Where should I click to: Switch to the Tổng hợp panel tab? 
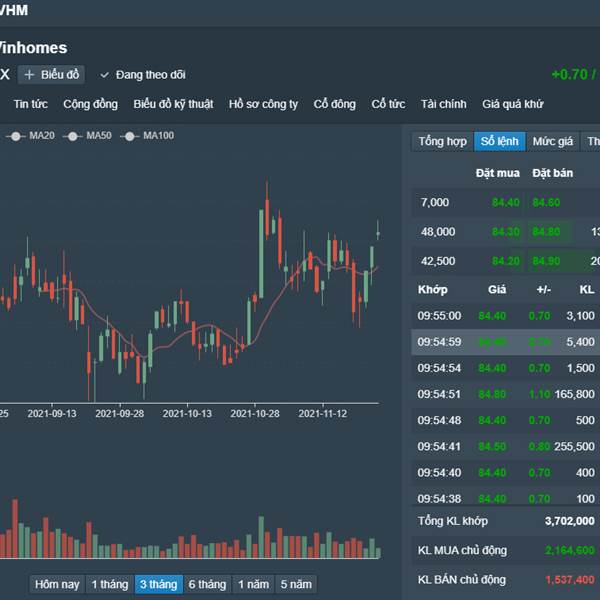tap(442, 142)
